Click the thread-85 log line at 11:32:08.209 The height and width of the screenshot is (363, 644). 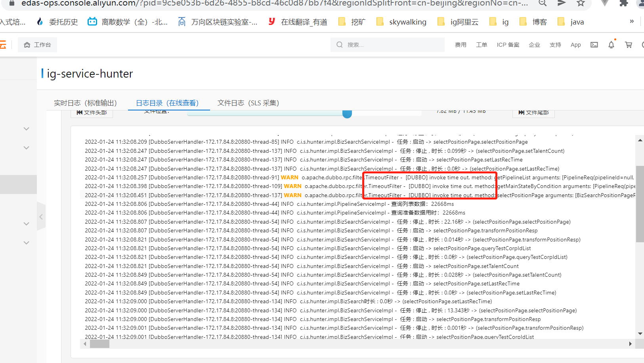click(306, 142)
